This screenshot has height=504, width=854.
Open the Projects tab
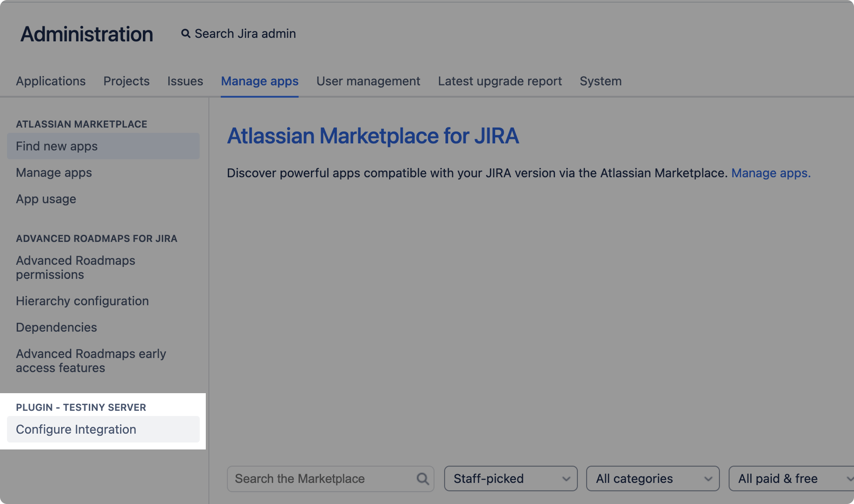pos(126,81)
